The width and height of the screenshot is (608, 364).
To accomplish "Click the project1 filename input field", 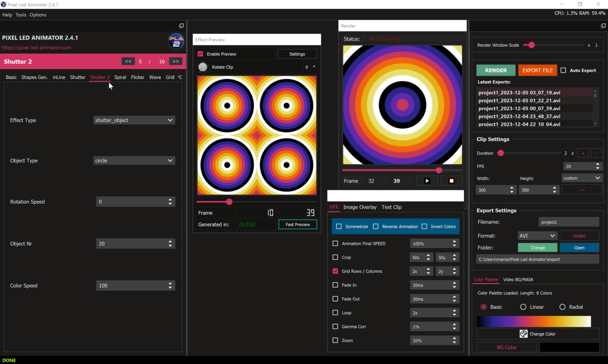I will pyautogui.click(x=569, y=222).
